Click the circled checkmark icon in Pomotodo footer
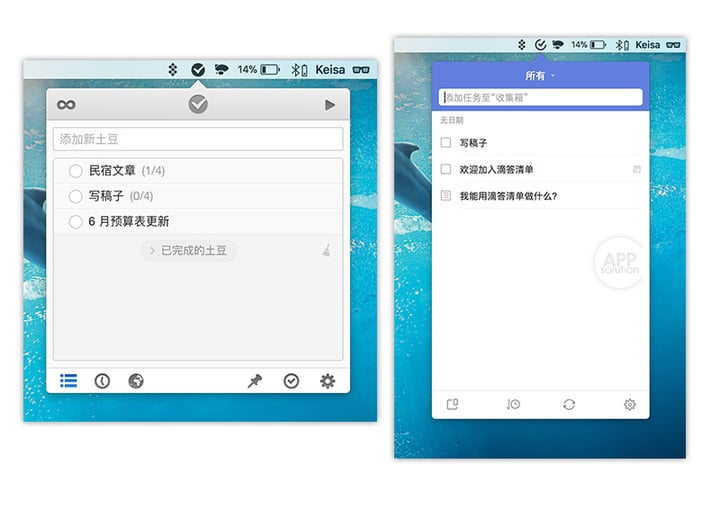The height and width of the screenshot is (509, 720). tap(291, 381)
